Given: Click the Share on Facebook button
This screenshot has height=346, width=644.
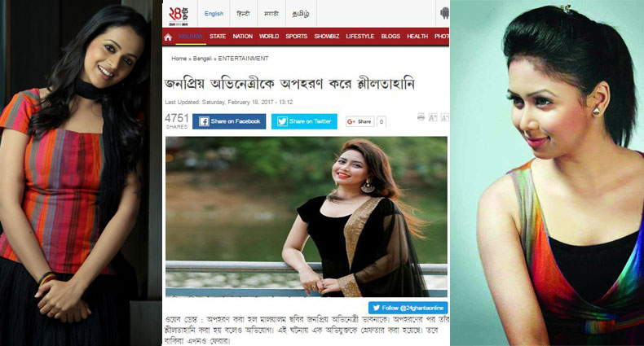Looking at the screenshot, I should click(x=229, y=121).
